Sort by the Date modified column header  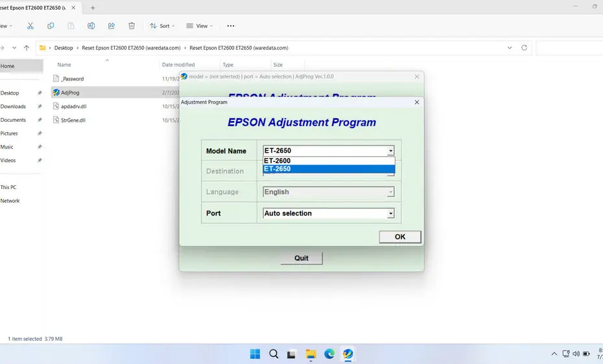pyautogui.click(x=178, y=65)
